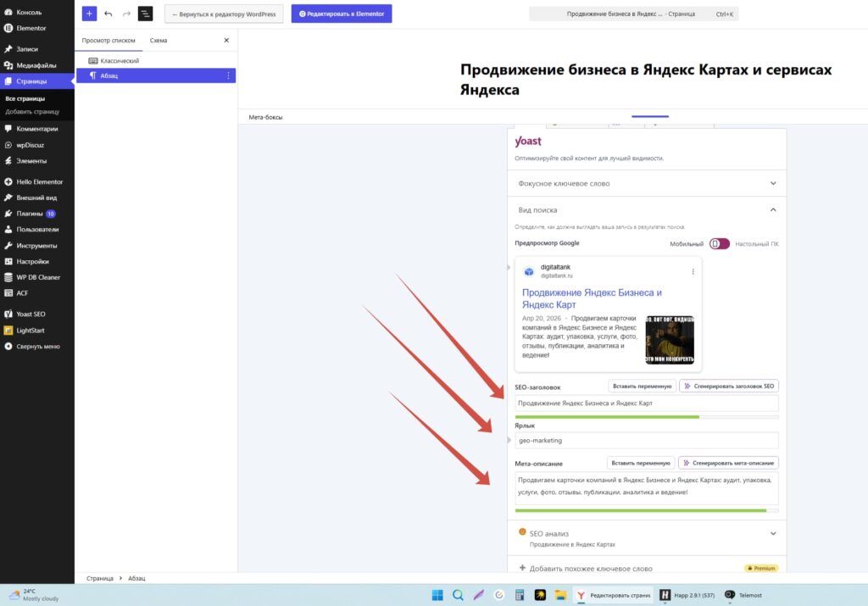Viewport: 868px width, 606px height.
Task: Click the Мета-описание length progress bar
Action: pos(647,510)
